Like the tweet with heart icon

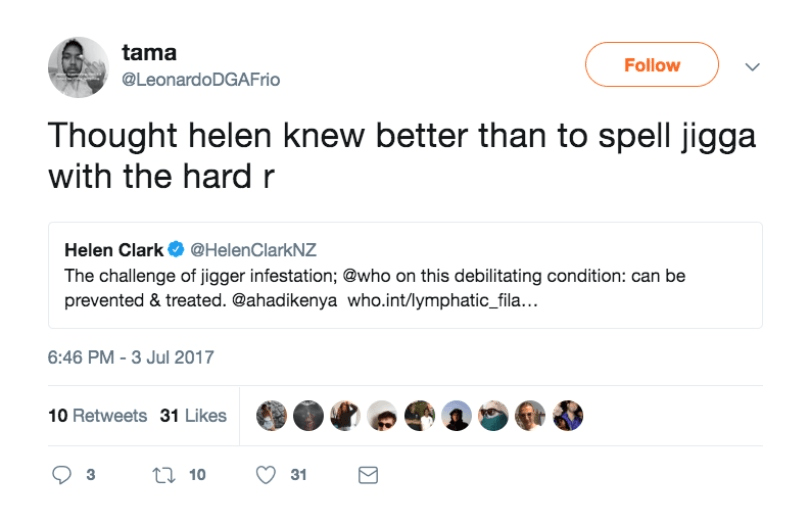point(266,475)
